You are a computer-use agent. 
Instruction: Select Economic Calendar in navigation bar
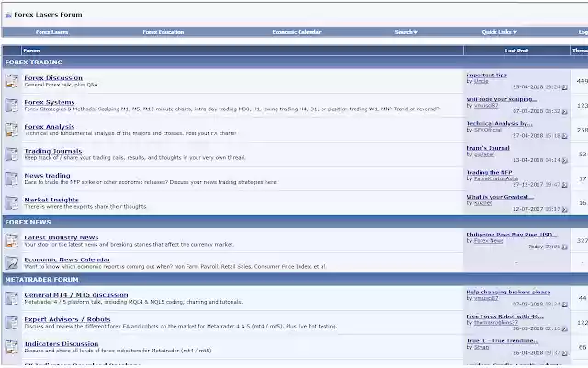pos(296,32)
